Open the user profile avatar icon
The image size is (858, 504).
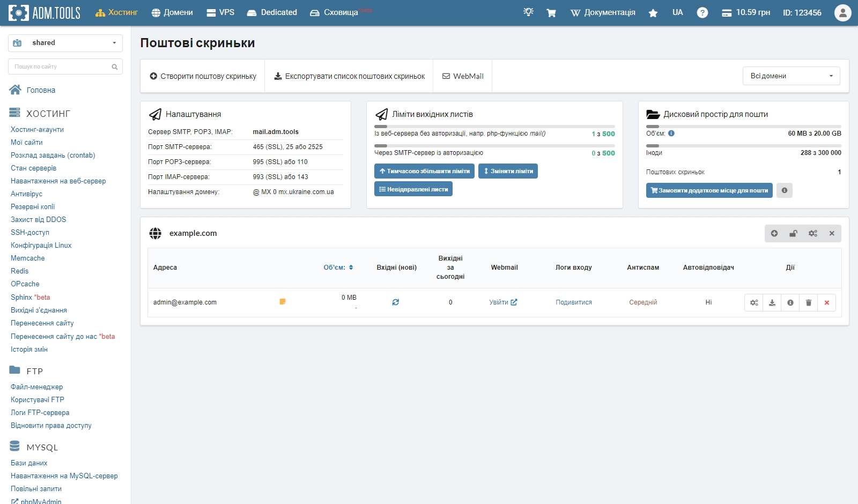tap(842, 13)
